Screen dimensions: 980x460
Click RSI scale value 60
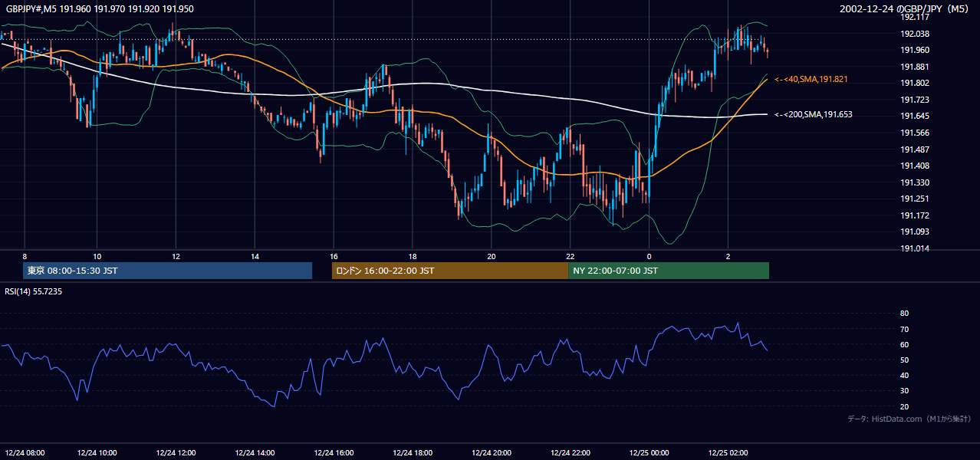click(x=904, y=344)
